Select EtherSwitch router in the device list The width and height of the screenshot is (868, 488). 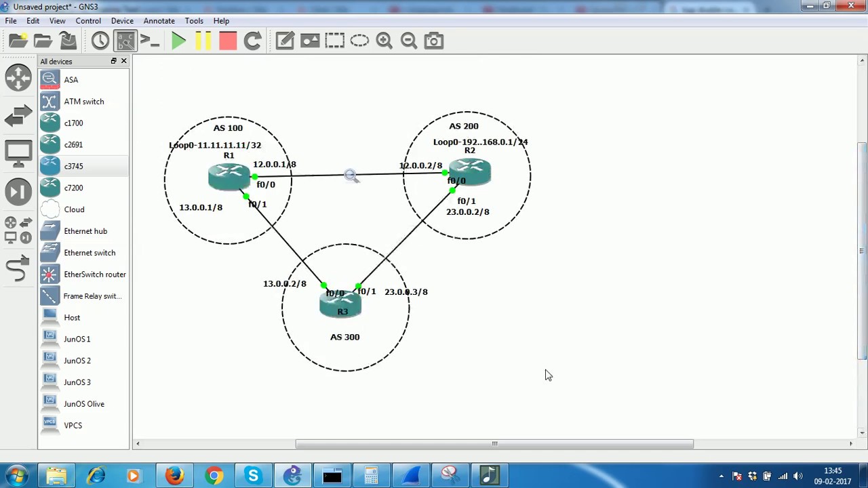pos(83,274)
